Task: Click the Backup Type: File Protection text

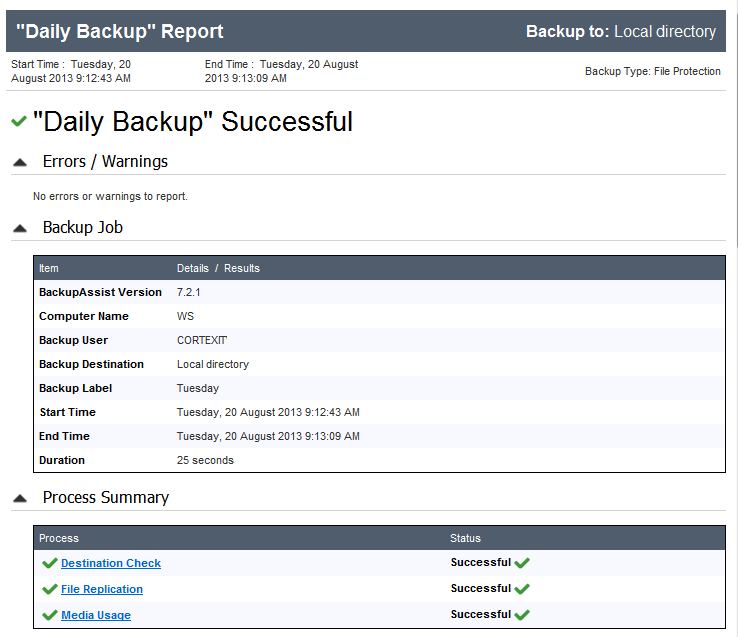Action: coord(653,72)
